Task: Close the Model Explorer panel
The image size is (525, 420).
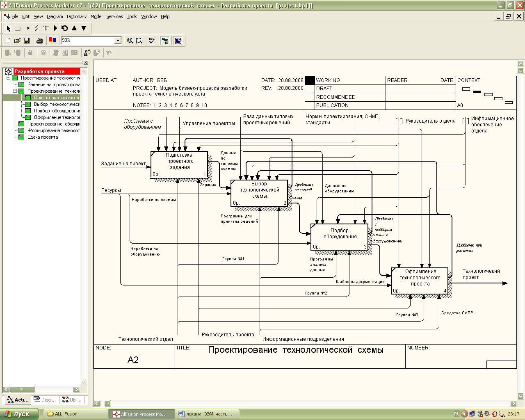Action: pos(86,63)
